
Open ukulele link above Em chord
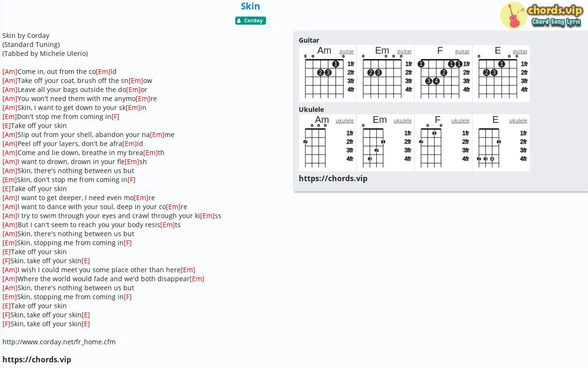click(x=403, y=120)
